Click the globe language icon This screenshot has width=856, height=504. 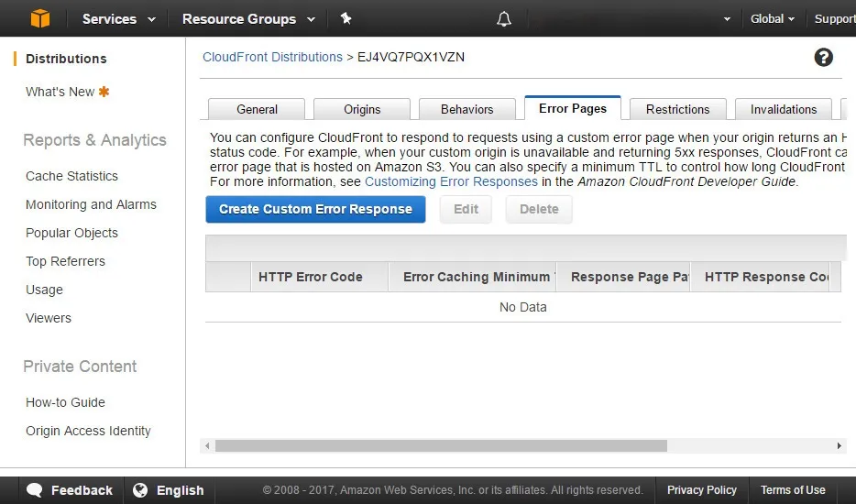tap(140, 490)
